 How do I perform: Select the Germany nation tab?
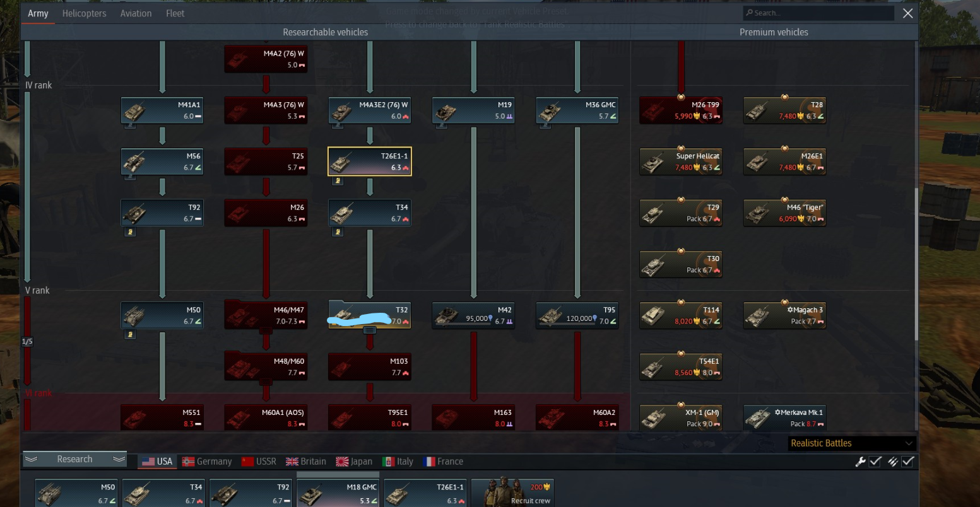207,462
